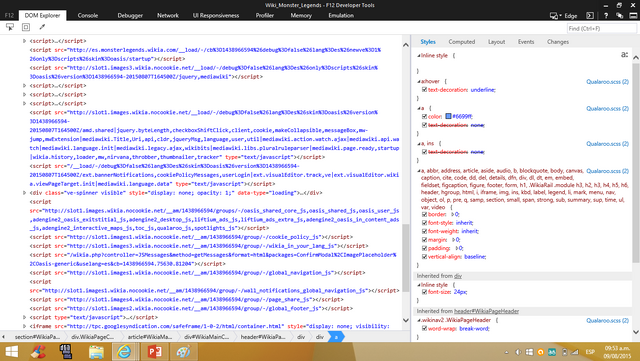Show hidden system tray icons
The height and width of the screenshot is (361, 640).
507,352
